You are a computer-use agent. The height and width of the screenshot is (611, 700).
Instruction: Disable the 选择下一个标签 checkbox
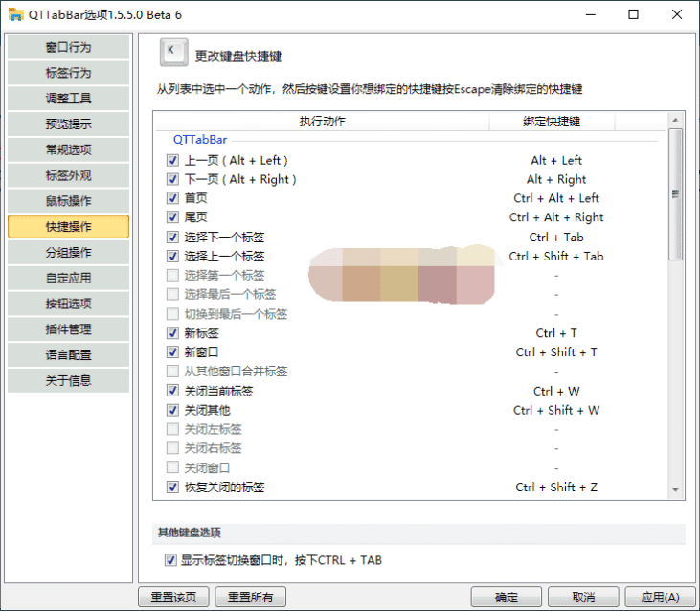172,237
